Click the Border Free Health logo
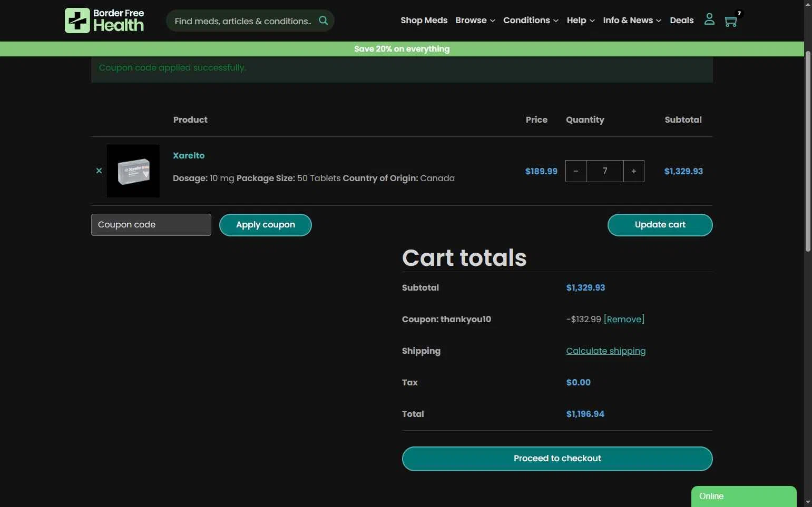Image resolution: width=812 pixels, height=507 pixels. point(104,21)
